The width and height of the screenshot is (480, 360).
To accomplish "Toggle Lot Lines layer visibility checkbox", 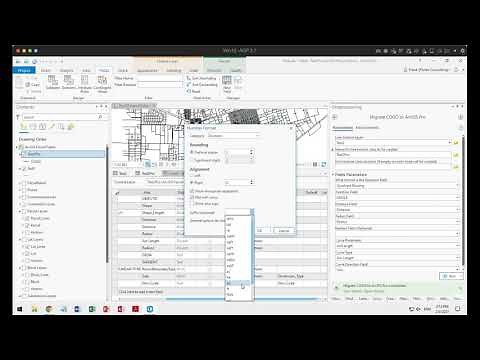I will (28, 247).
